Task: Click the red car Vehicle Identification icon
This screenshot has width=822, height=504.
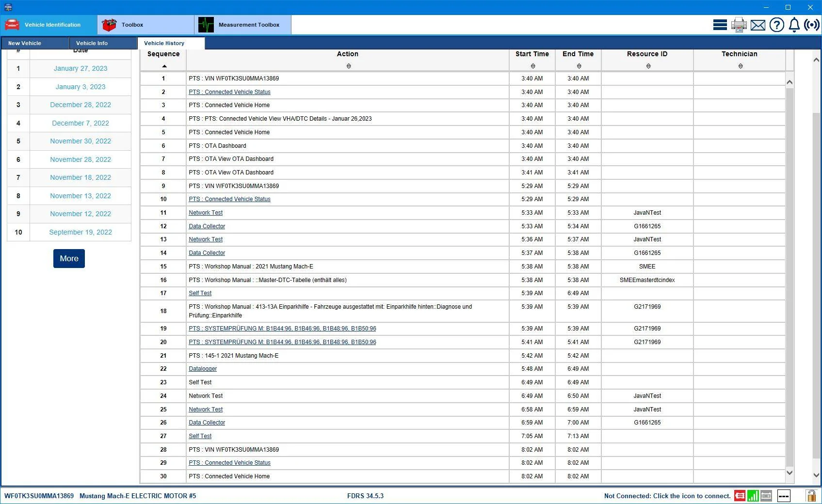Action: [12, 25]
